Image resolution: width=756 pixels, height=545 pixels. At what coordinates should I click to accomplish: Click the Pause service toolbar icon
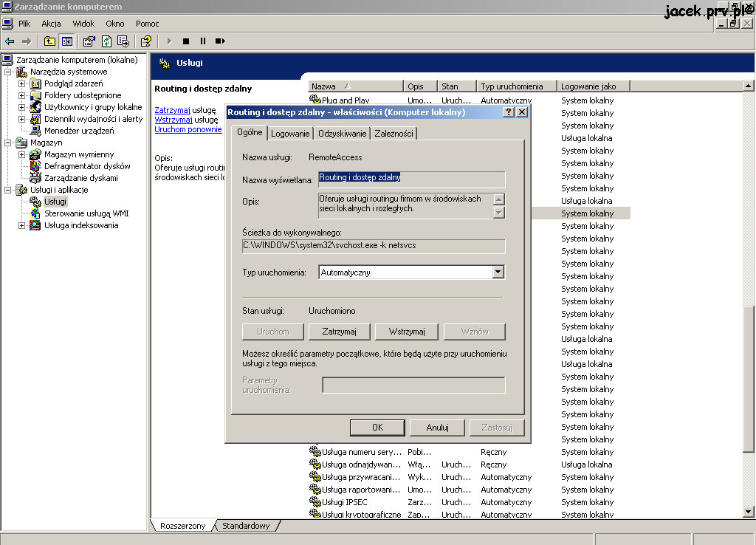[202, 41]
